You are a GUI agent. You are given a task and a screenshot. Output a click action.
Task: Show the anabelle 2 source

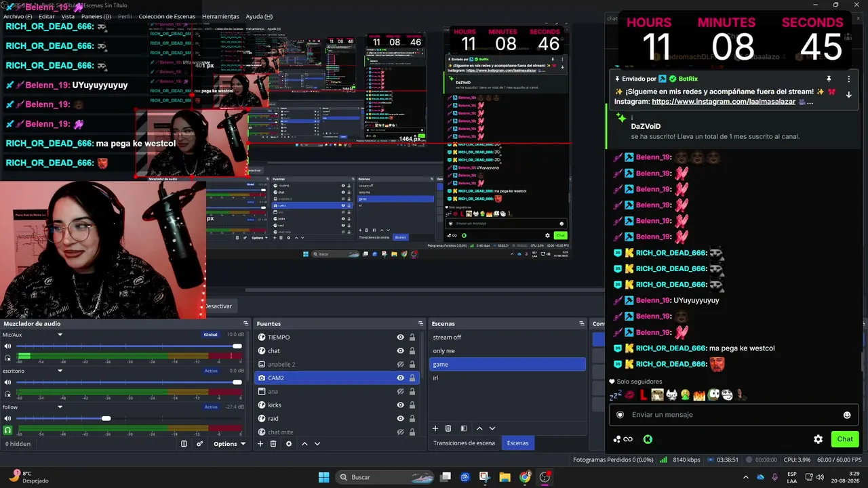(401, 364)
